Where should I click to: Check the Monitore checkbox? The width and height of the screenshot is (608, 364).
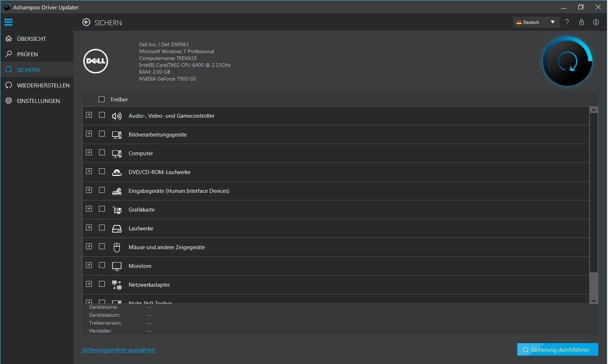[102, 265]
